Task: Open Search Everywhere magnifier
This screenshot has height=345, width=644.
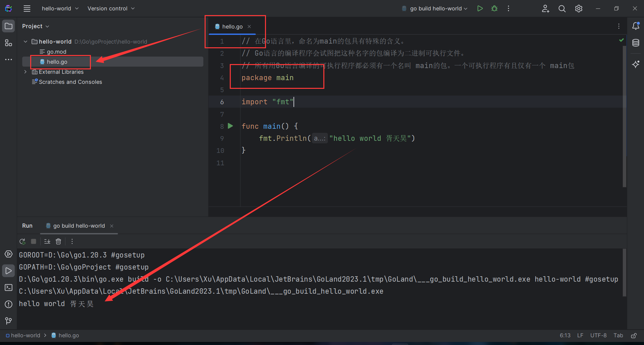Action: point(562,8)
